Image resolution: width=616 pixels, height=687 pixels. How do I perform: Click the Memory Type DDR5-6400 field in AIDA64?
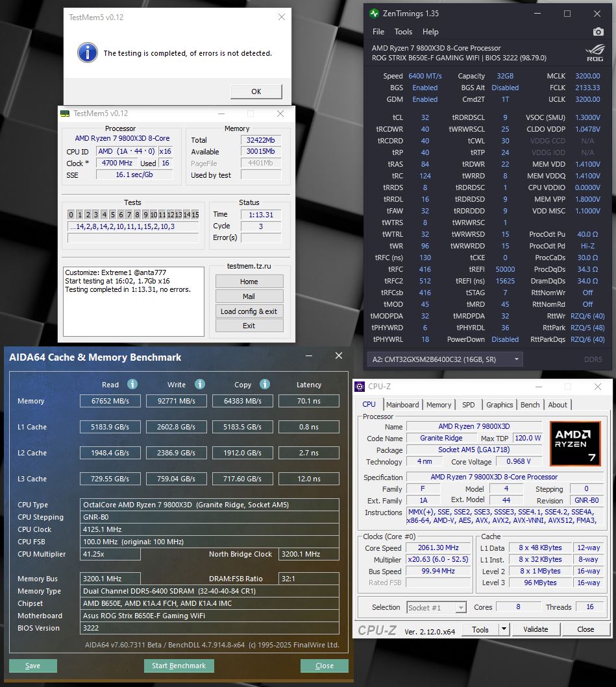pyautogui.click(x=210, y=590)
